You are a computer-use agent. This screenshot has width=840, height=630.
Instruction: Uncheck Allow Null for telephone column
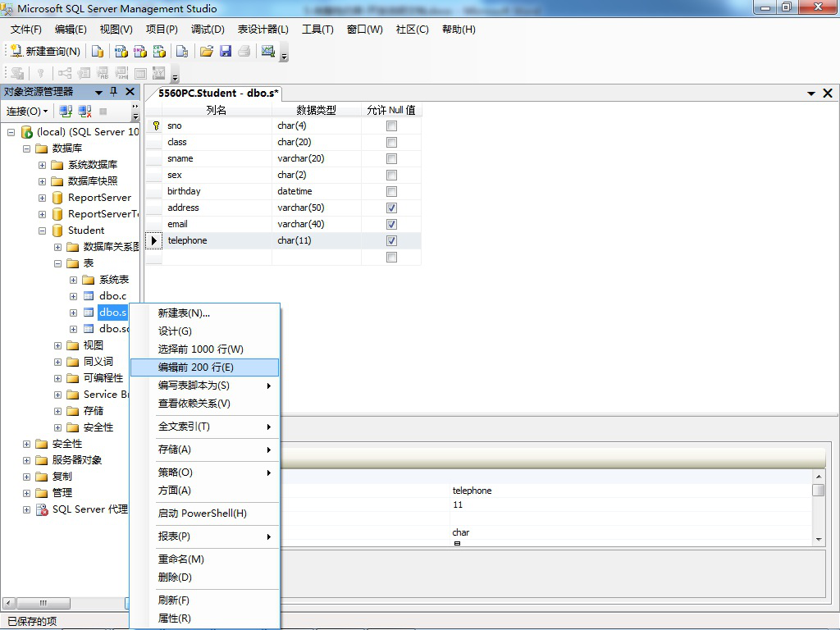coord(391,240)
